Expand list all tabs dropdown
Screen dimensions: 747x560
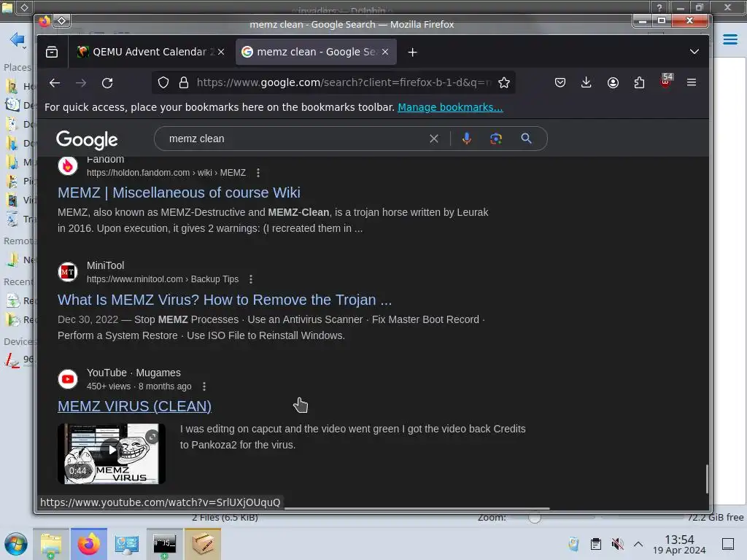coord(694,52)
